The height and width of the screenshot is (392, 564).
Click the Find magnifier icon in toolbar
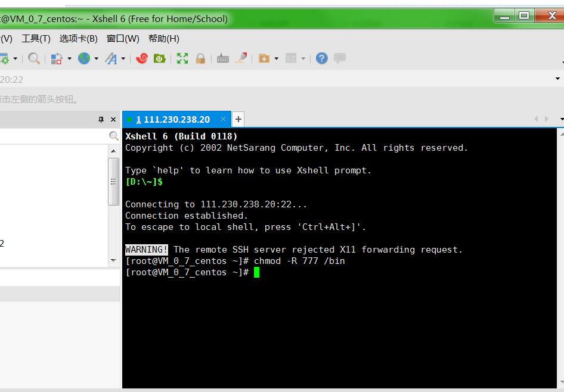tap(34, 58)
